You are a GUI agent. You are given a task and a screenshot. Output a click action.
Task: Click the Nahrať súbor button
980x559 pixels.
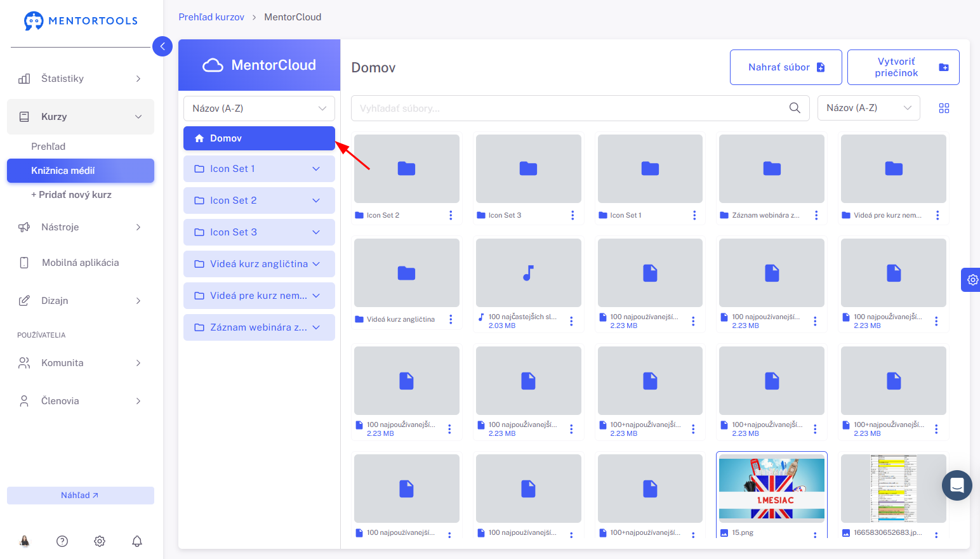[x=786, y=67]
